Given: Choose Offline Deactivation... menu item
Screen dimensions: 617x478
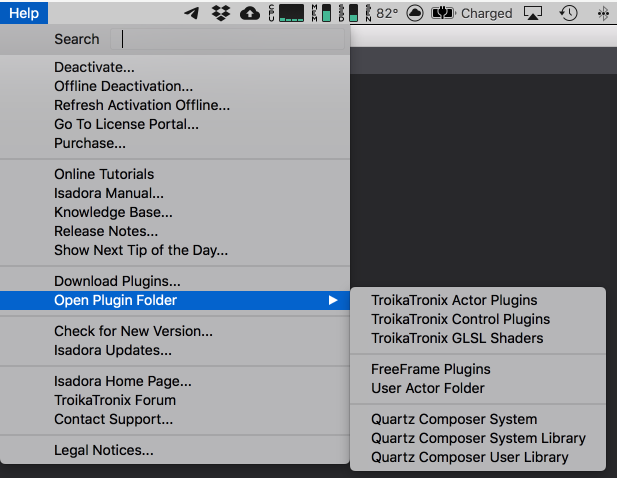Looking at the screenshot, I should point(175,86).
